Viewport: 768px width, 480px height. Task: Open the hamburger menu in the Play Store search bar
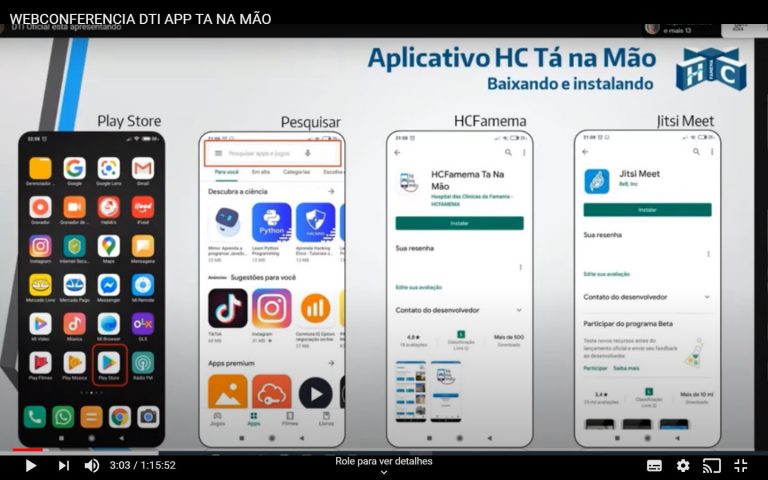[x=218, y=153]
